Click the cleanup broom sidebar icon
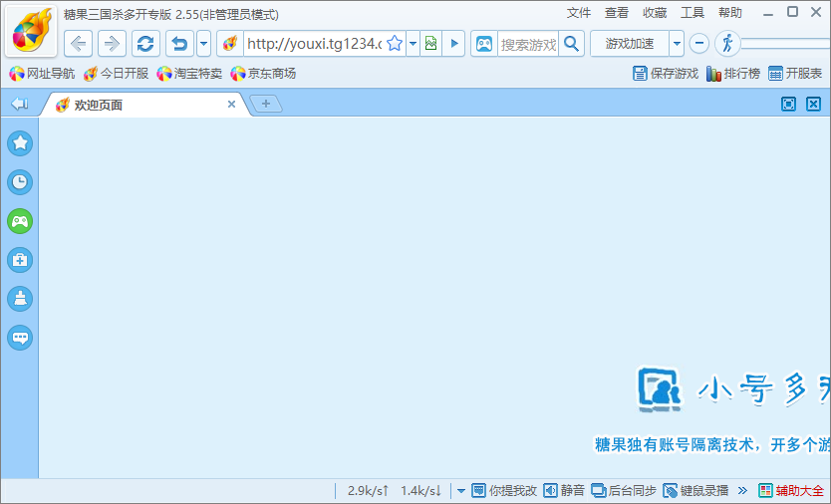The image size is (831, 504). [20, 299]
